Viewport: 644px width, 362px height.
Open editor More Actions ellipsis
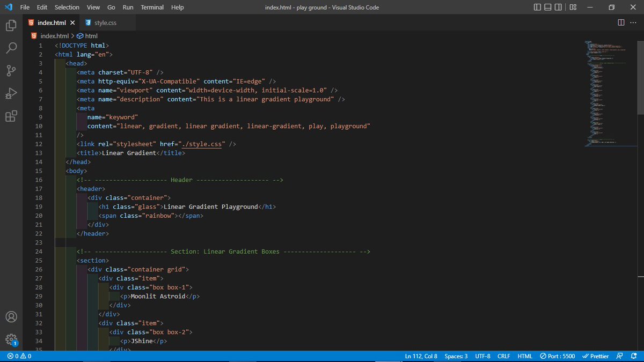[634, 23]
